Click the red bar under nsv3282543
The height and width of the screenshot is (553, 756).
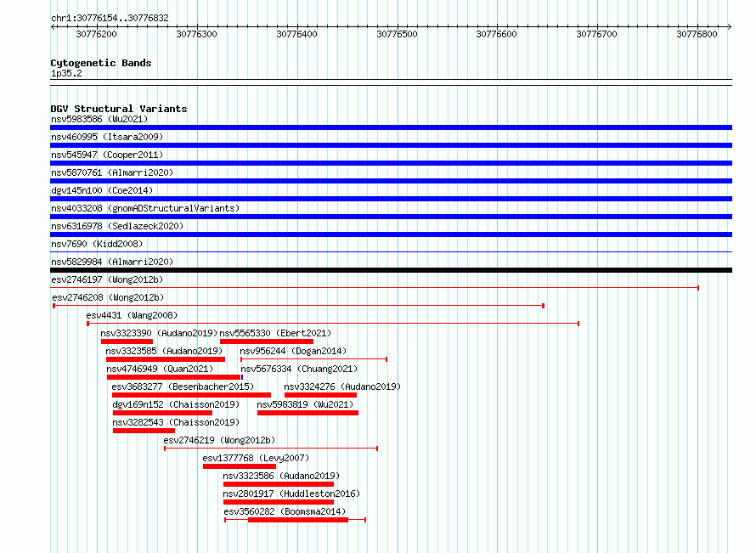144,431
